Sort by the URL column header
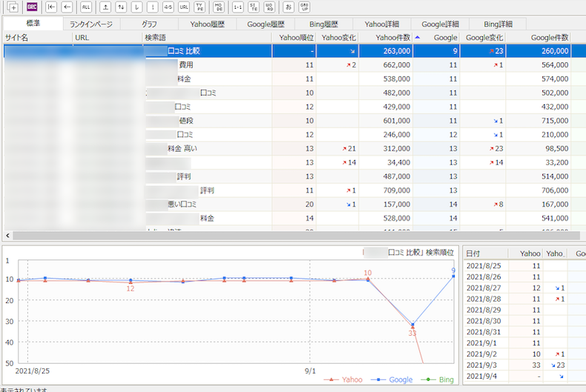The image size is (586, 392). coord(108,38)
